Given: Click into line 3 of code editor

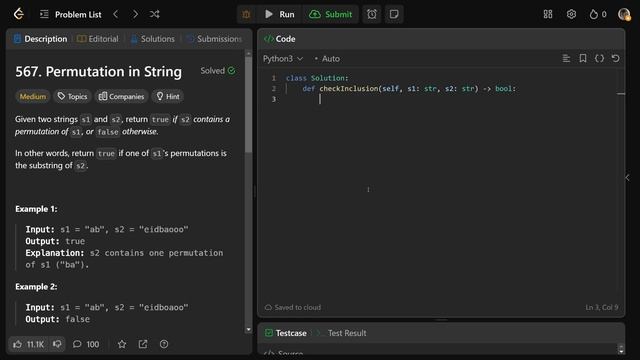Looking at the screenshot, I should click(x=449, y=99).
